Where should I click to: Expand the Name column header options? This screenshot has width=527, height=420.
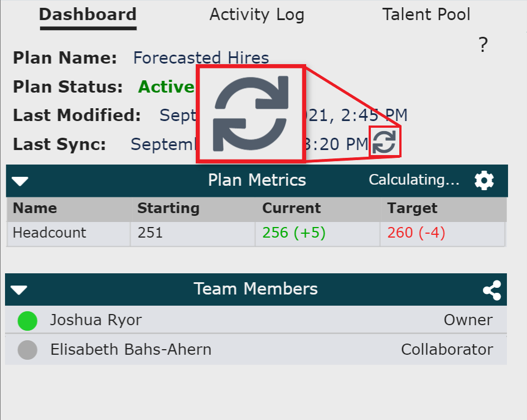click(35, 208)
